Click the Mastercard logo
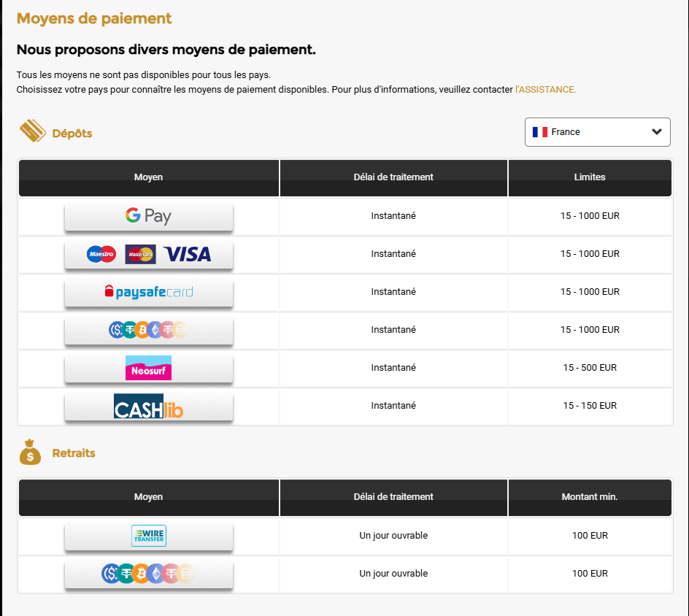689x616 pixels. point(141,255)
